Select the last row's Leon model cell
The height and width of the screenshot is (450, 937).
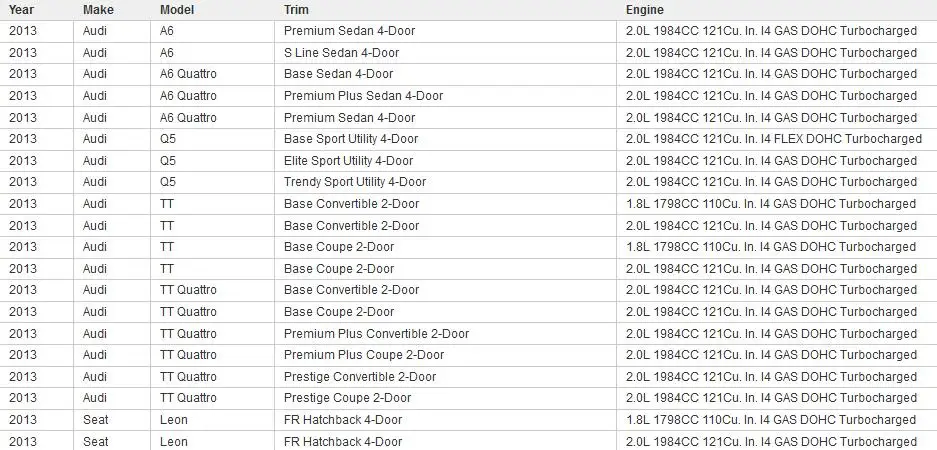pyautogui.click(x=212, y=442)
